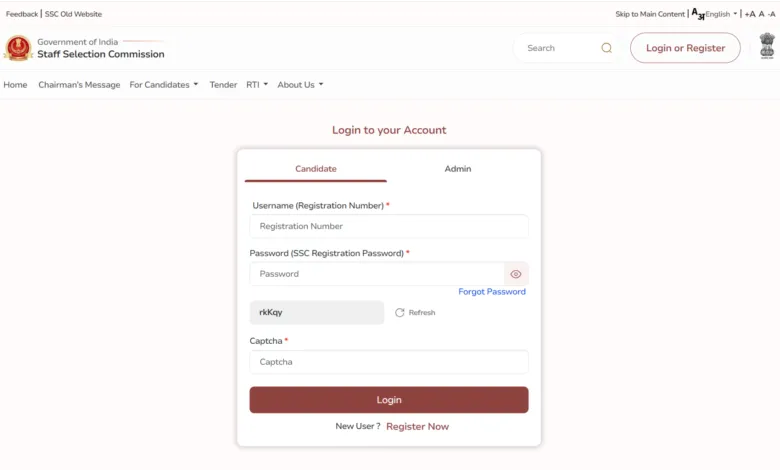The width and height of the screenshot is (780, 470).
Task: Select the Candidate login tab
Action: [316, 169]
